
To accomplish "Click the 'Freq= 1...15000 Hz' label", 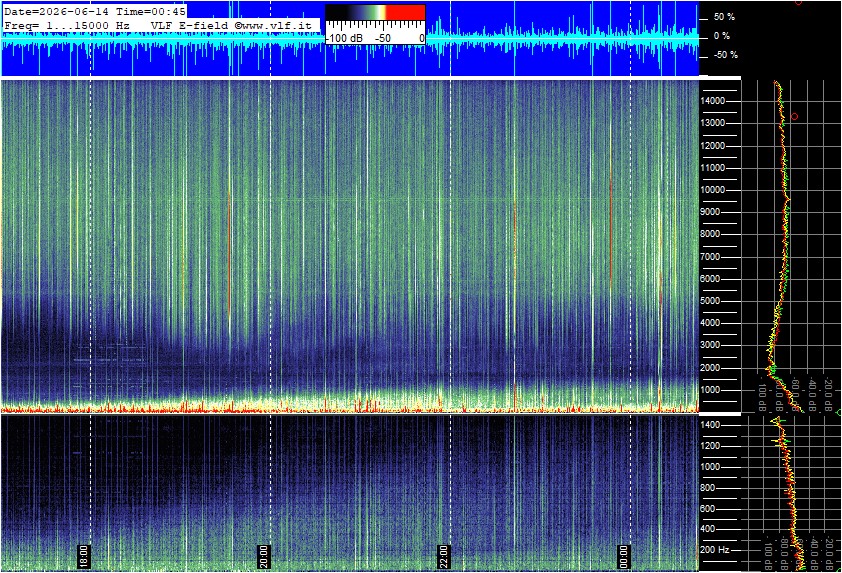I will pos(67,25).
